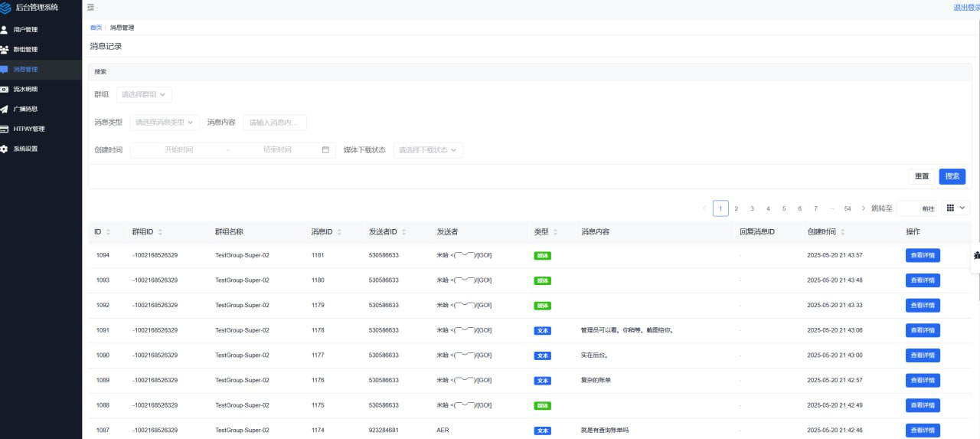The image size is (980, 439).
Task: Click the 重置 reset button
Action: (x=921, y=176)
